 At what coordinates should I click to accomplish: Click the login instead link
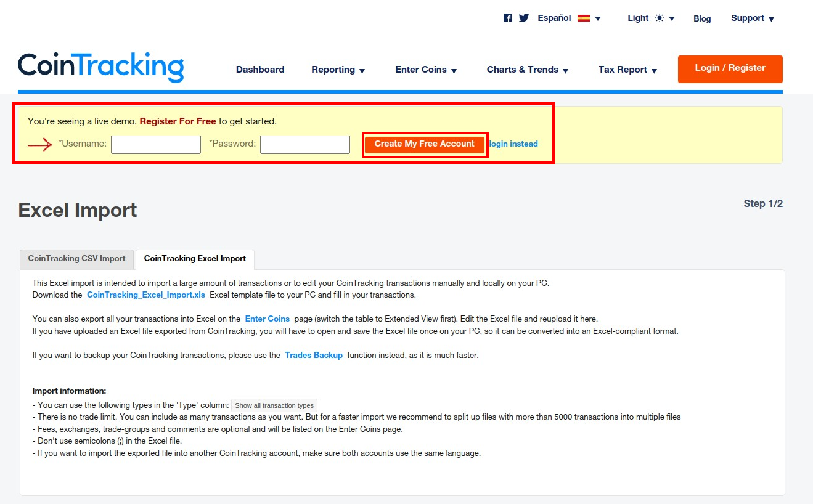513,144
